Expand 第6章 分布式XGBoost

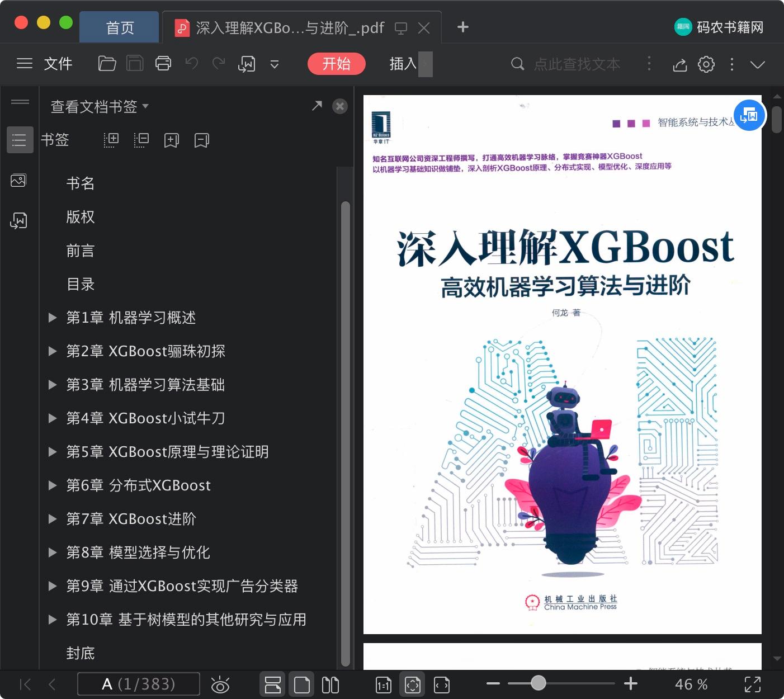click(x=53, y=485)
